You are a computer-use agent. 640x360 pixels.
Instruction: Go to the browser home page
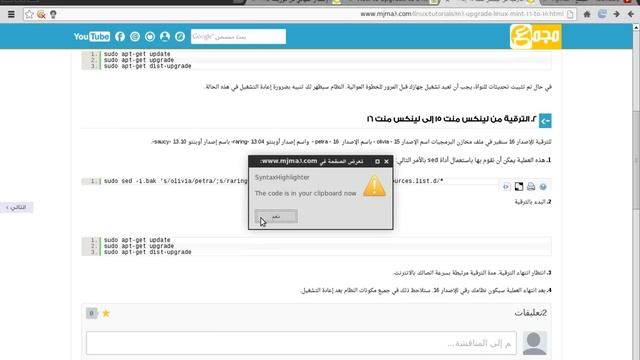587,14
